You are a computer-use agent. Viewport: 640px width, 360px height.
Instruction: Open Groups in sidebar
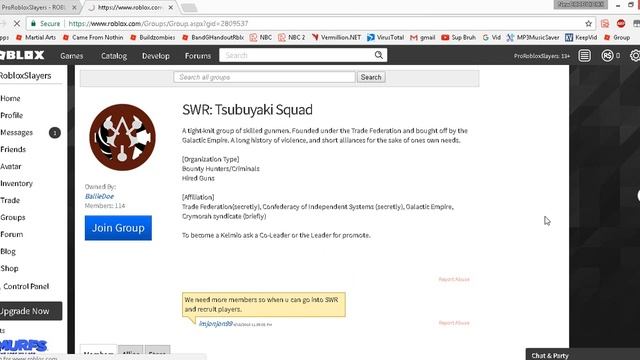(13, 218)
